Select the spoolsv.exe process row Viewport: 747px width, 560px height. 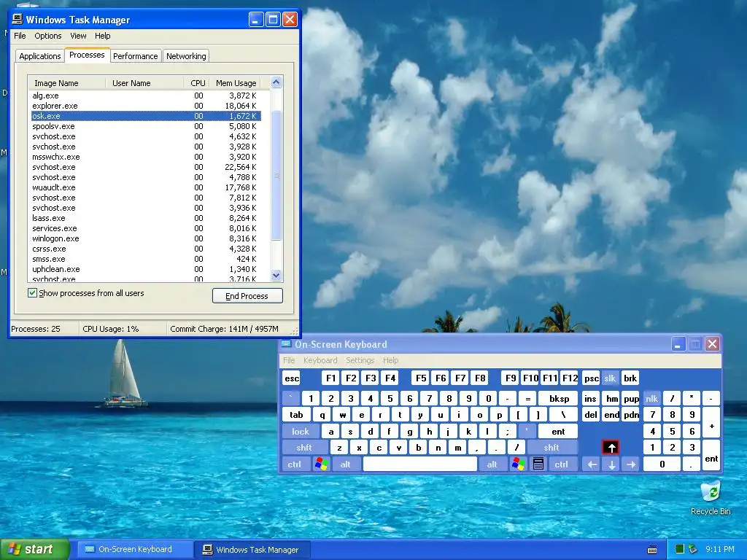pyautogui.click(x=144, y=126)
